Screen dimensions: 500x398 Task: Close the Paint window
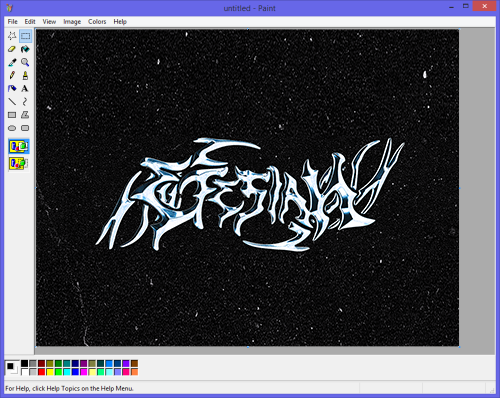(x=485, y=6)
